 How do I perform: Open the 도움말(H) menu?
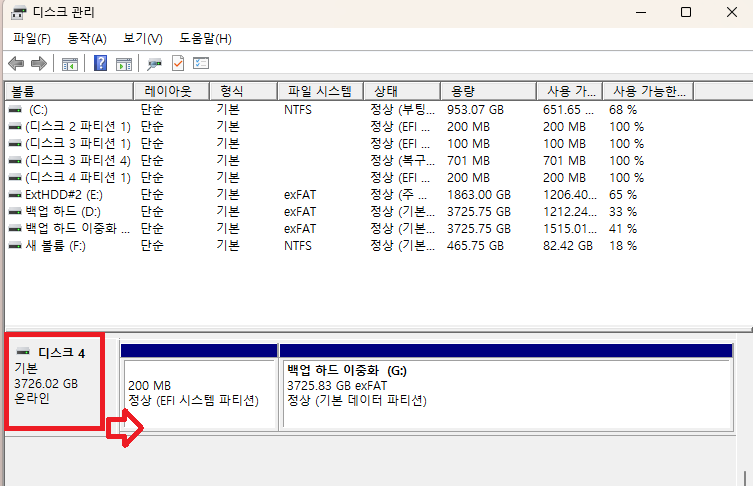[x=205, y=38]
